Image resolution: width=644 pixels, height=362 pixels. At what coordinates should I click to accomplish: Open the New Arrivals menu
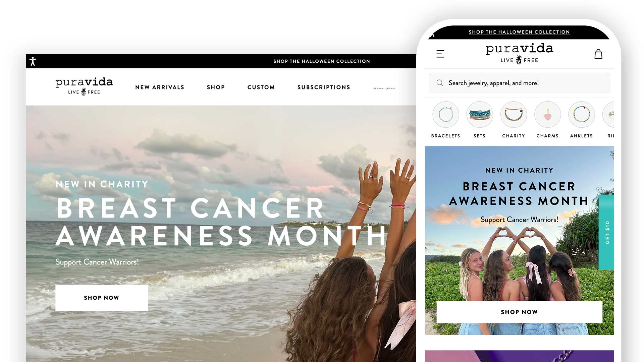click(160, 87)
